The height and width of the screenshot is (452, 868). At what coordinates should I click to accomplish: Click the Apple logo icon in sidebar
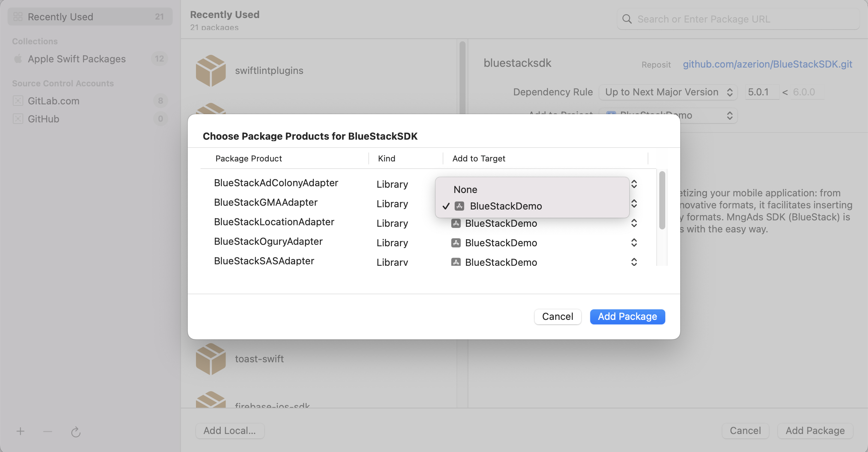coord(18,59)
